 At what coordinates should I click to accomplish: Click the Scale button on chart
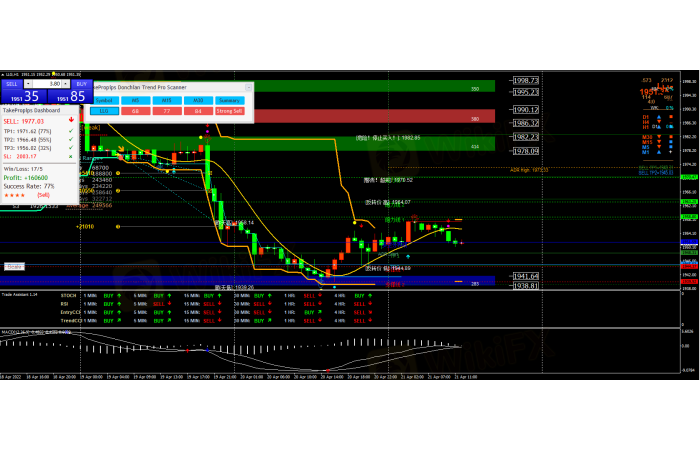pyautogui.click(x=14, y=266)
